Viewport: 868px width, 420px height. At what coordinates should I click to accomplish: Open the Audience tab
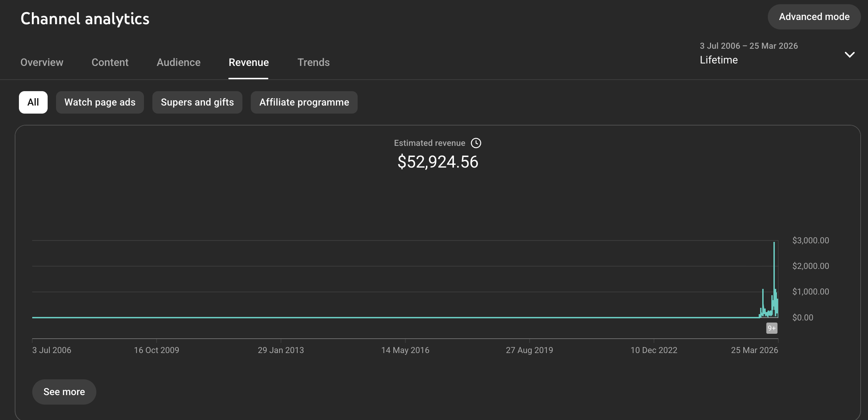tap(179, 62)
